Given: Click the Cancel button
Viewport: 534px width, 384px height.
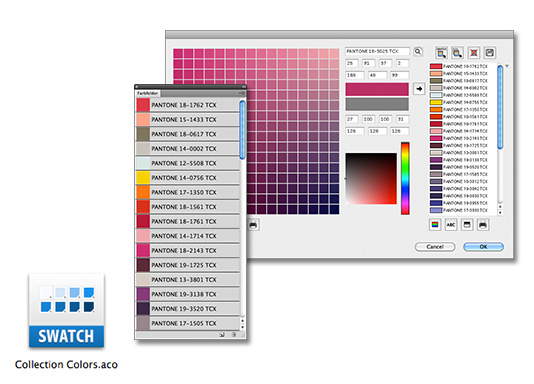Looking at the screenshot, I should (x=435, y=247).
